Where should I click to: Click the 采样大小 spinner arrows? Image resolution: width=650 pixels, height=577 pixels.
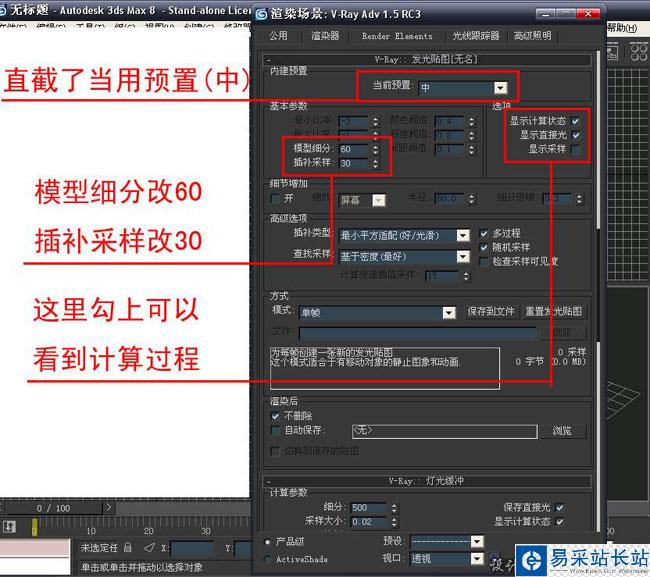[394, 522]
